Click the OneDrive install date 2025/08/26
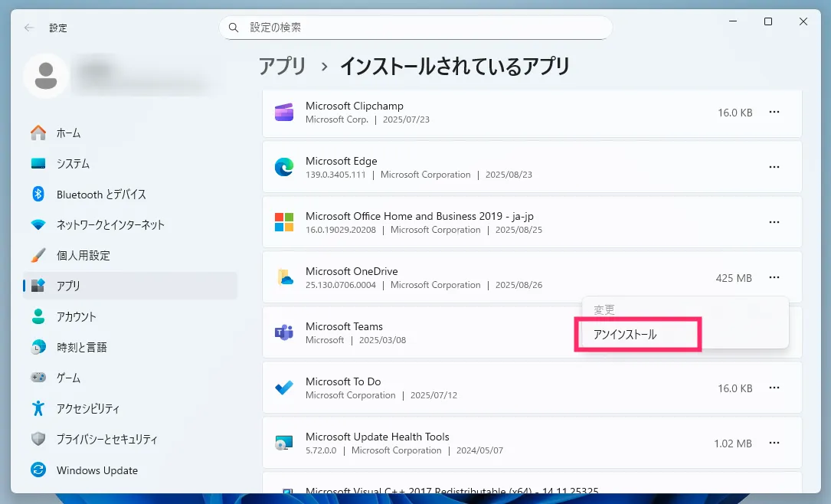 click(x=519, y=285)
